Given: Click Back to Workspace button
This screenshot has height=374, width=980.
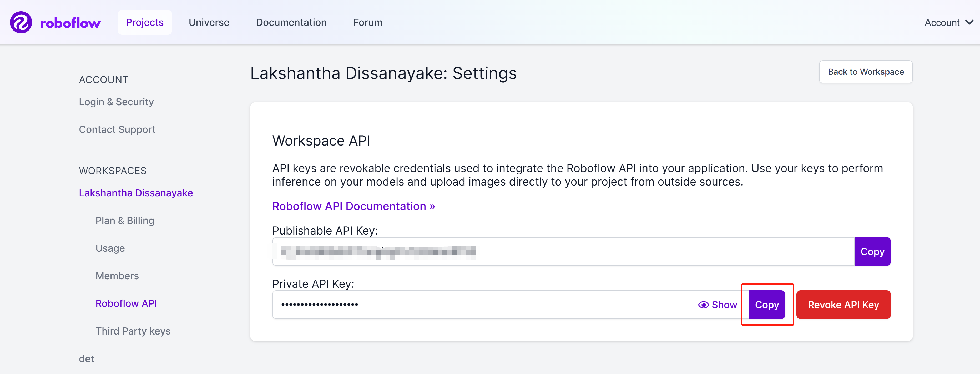Looking at the screenshot, I should coord(866,72).
